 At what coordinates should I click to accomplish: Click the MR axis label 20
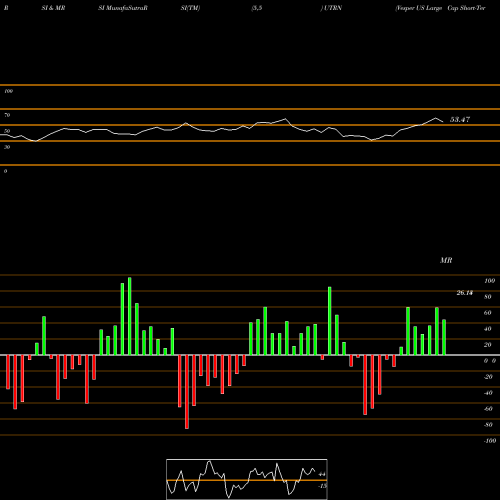[488, 345]
